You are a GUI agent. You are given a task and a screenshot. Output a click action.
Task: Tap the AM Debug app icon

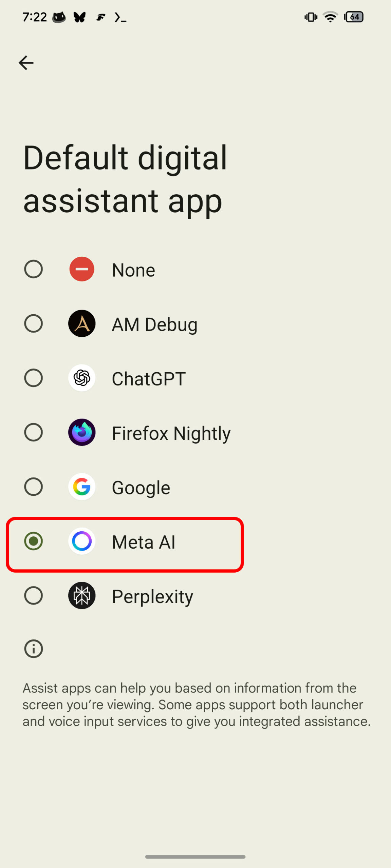click(82, 323)
